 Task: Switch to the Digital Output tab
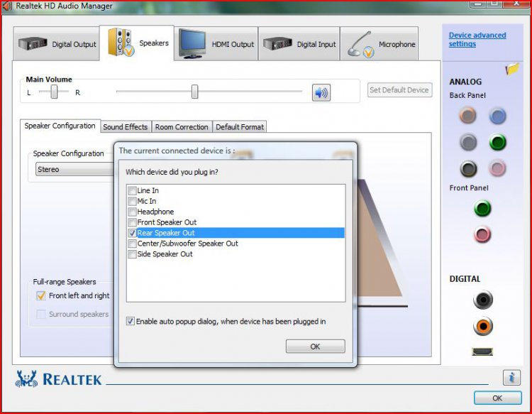[56, 44]
